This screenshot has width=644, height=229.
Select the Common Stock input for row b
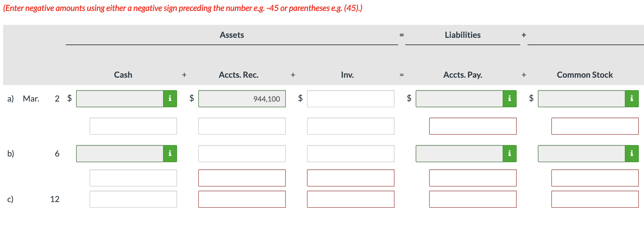582,154
